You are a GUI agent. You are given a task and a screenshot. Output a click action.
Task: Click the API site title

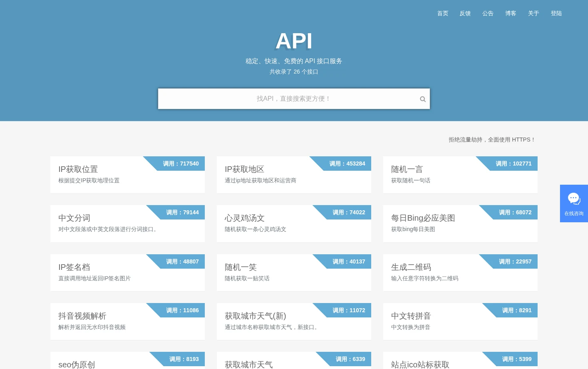pyautogui.click(x=294, y=41)
